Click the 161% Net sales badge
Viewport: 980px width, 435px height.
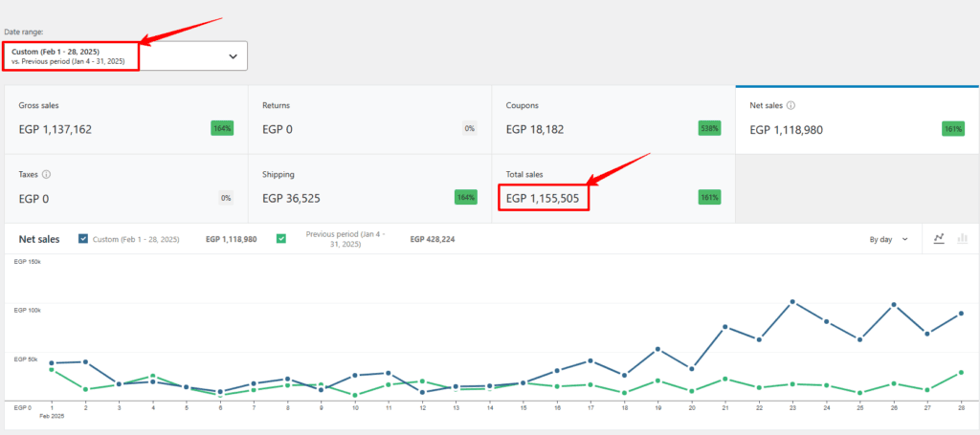pyautogui.click(x=953, y=128)
